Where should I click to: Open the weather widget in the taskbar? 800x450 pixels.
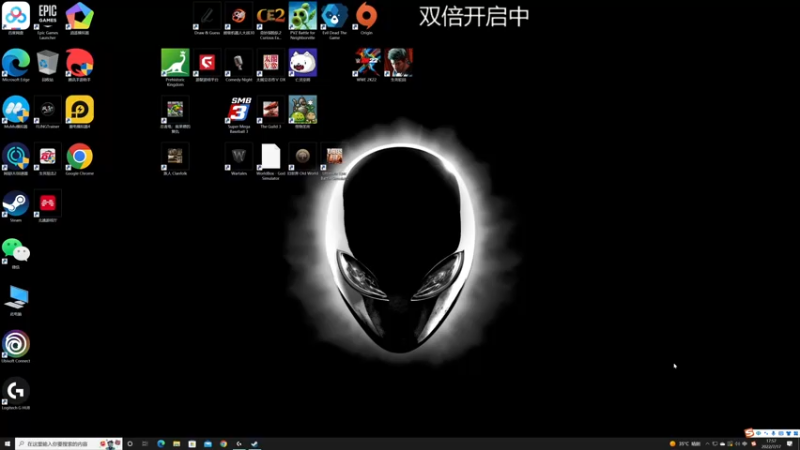685,444
